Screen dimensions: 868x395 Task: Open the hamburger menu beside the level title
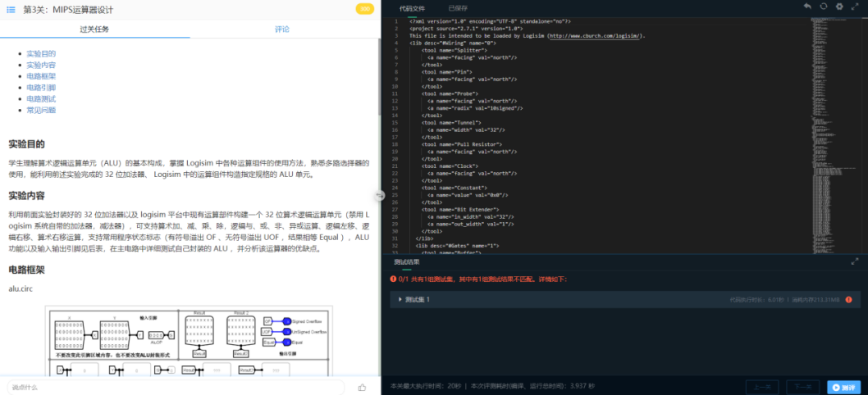pyautogui.click(x=11, y=10)
